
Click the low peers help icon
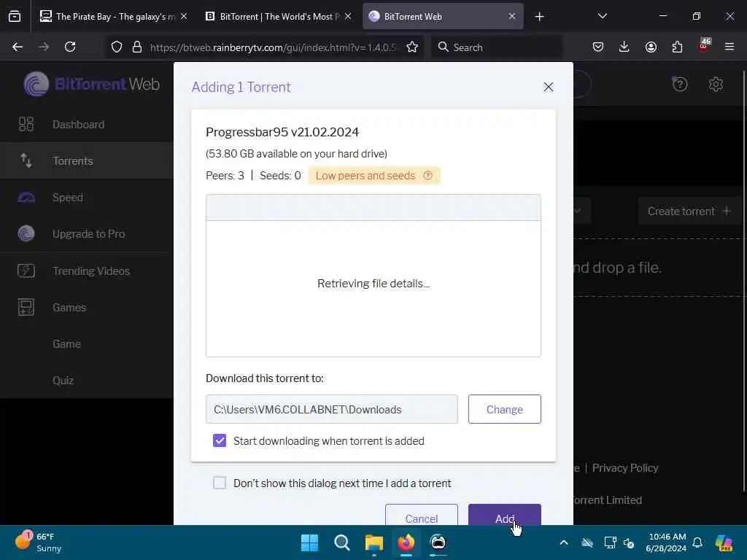point(427,175)
